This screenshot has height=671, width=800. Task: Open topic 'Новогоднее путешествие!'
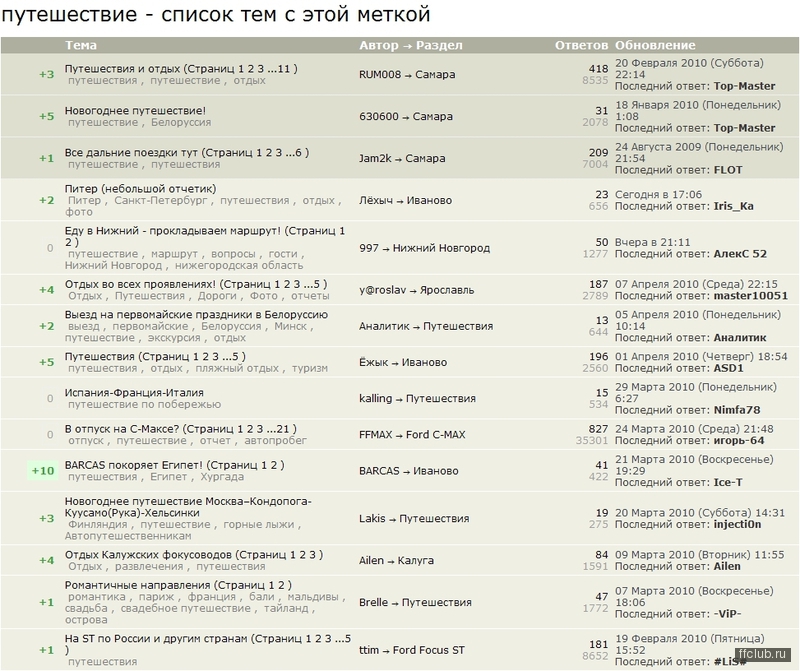(x=135, y=111)
